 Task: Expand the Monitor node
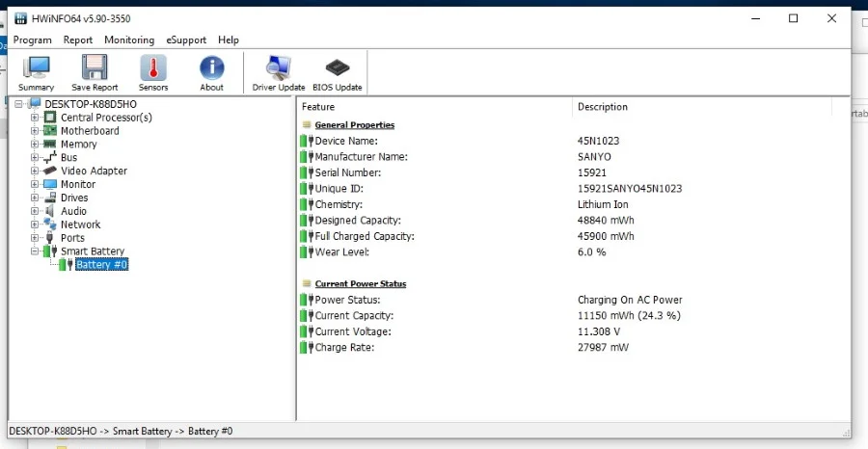click(35, 184)
